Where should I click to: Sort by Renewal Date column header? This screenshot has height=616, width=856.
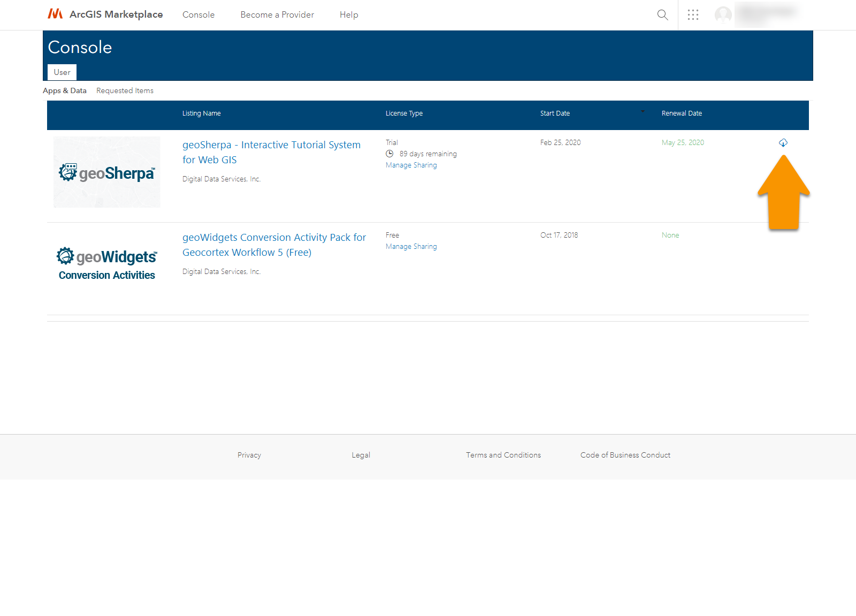click(x=682, y=113)
